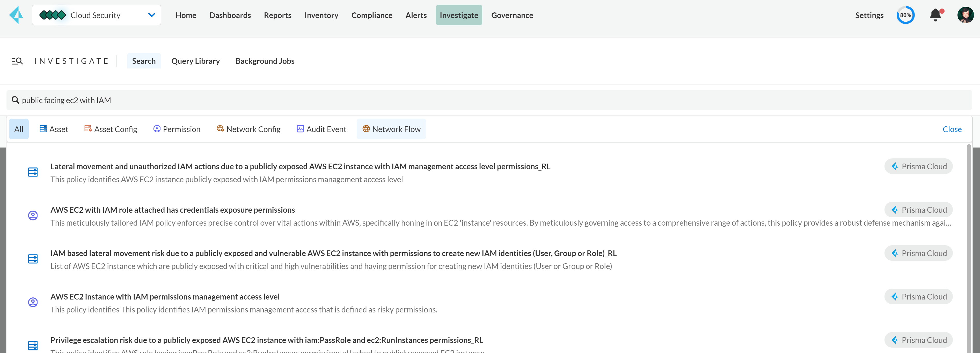Click asset icon beside Lateral movement policy
The height and width of the screenshot is (353, 980).
click(33, 172)
